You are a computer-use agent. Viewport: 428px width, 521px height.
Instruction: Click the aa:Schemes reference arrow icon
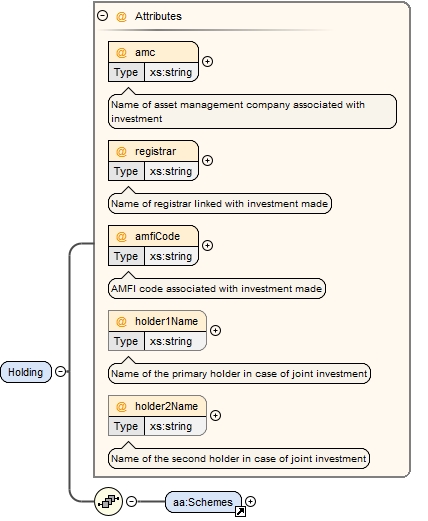pyautogui.click(x=240, y=511)
